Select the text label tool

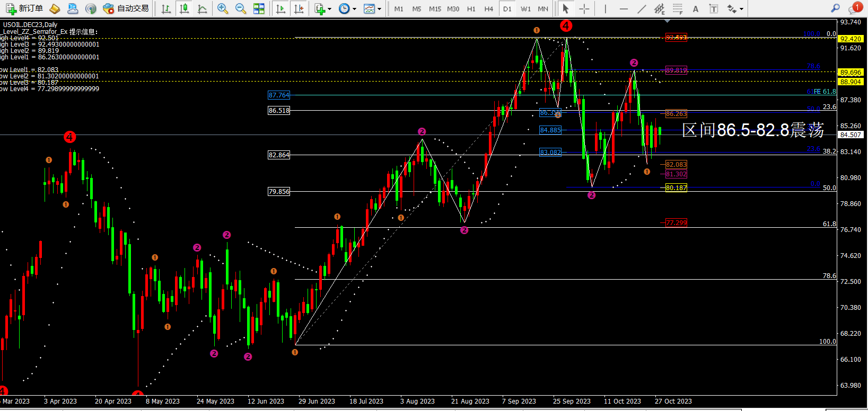714,8
